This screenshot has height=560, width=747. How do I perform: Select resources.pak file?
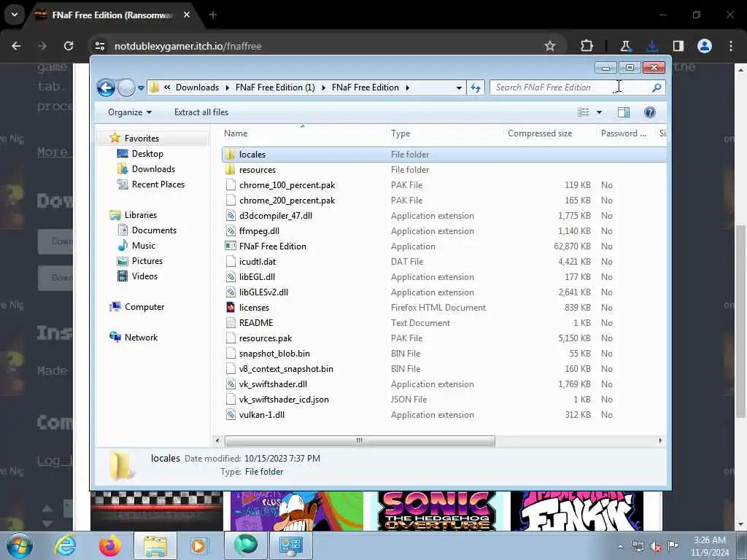coord(266,338)
